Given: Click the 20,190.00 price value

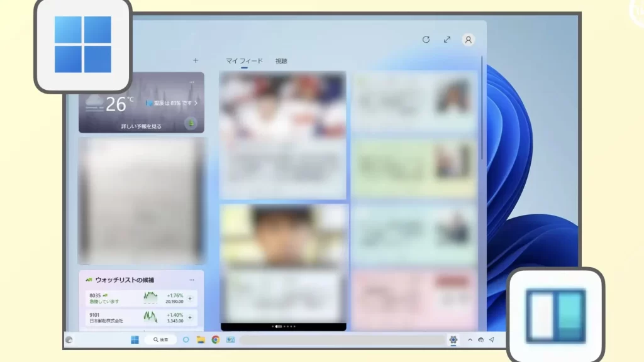Looking at the screenshot, I should 174,301.
